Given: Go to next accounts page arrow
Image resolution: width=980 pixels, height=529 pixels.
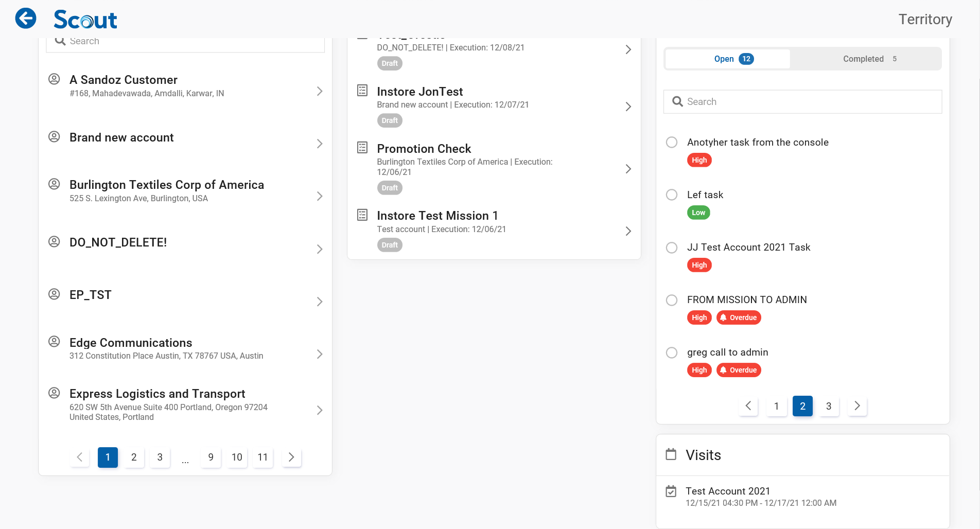Looking at the screenshot, I should 291,457.
